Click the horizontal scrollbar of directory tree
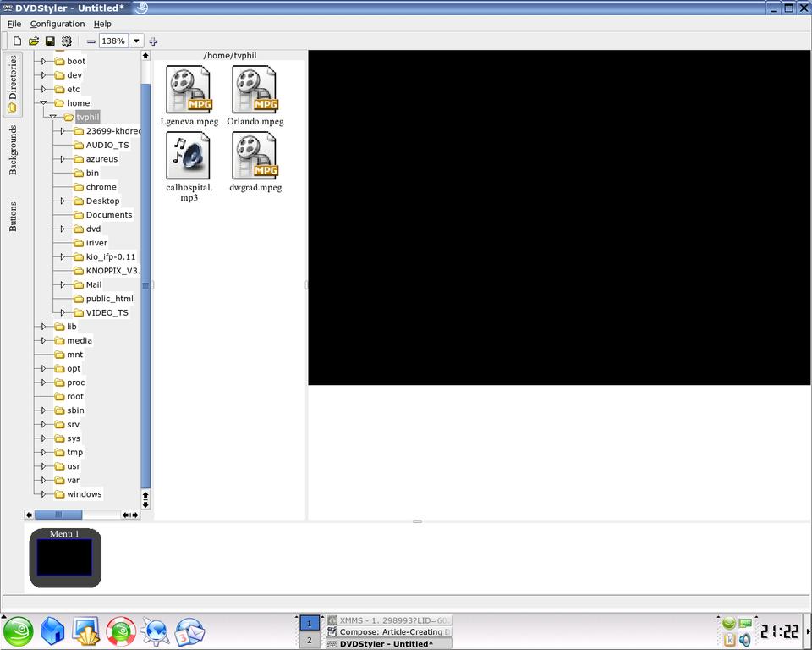Viewport: 812px width, 650px height. [58, 515]
